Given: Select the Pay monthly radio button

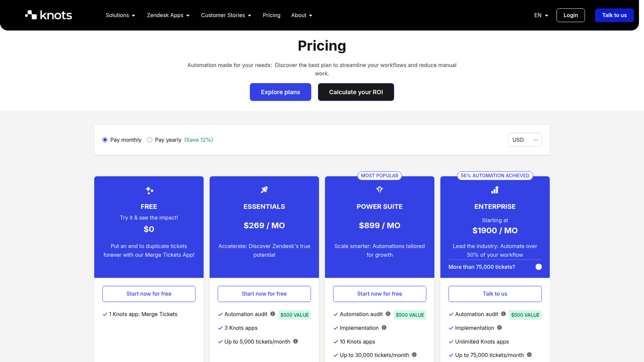Looking at the screenshot, I should pos(105,140).
